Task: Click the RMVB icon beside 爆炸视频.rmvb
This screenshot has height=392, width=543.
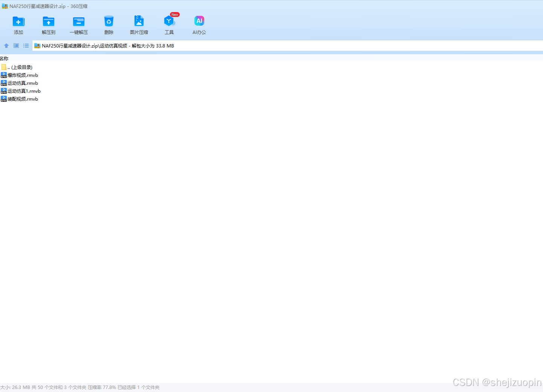Action: pyautogui.click(x=4, y=75)
